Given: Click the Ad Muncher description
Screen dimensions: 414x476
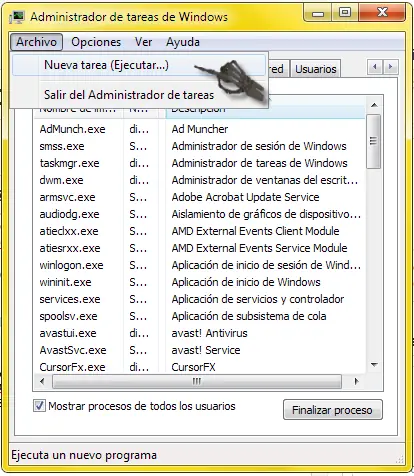Looking at the screenshot, I should [x=200, y=129].
